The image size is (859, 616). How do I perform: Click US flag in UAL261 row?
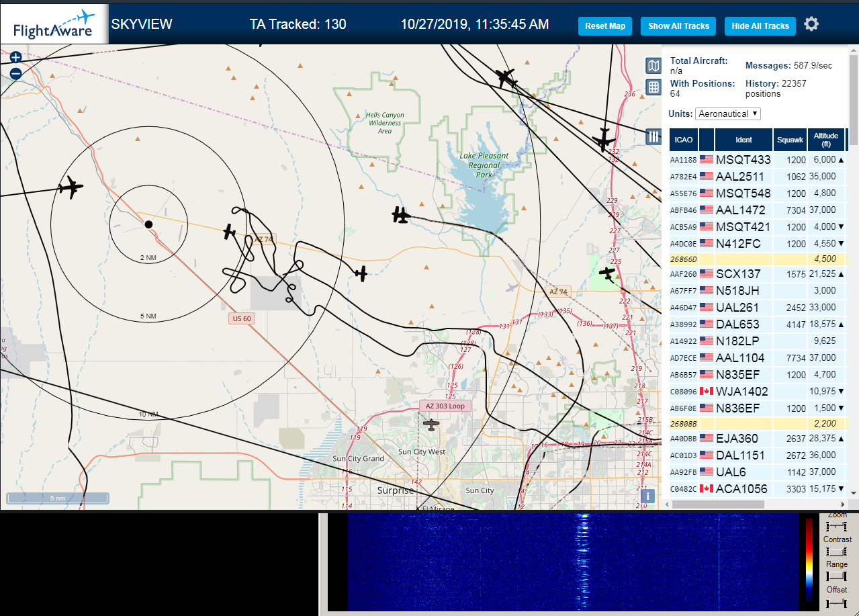(706, 307)
